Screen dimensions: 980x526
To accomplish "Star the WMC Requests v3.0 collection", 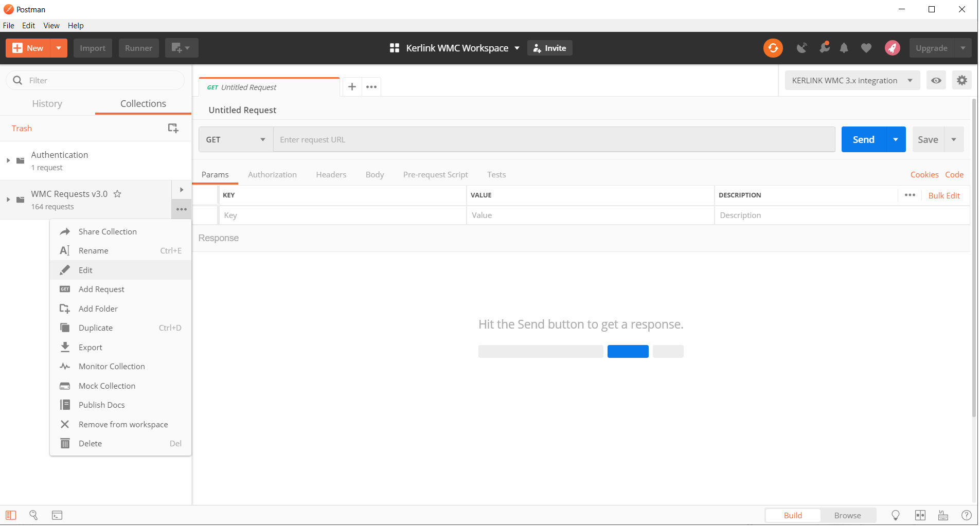I will 117,194.
